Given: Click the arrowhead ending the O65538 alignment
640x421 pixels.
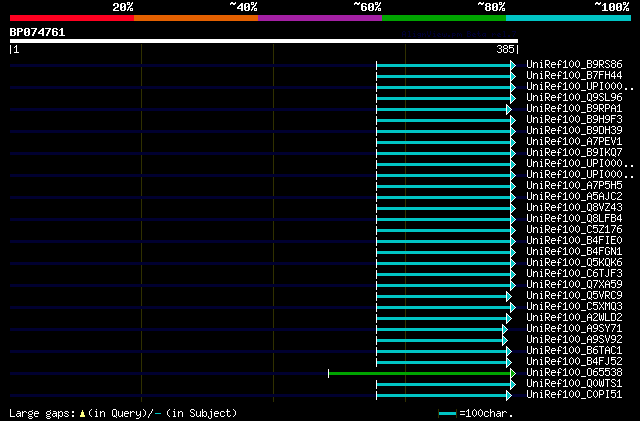Looking at the screenshot, I should coord(513,374).
